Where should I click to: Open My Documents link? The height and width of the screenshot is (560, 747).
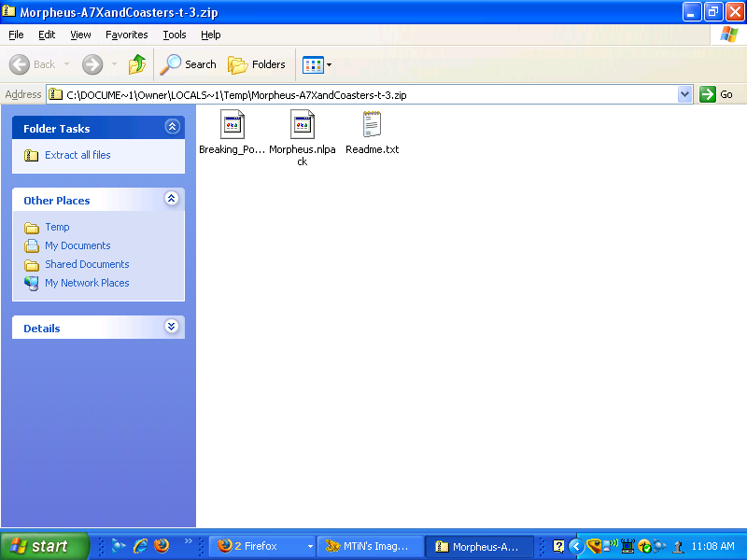tap(78, 245)
